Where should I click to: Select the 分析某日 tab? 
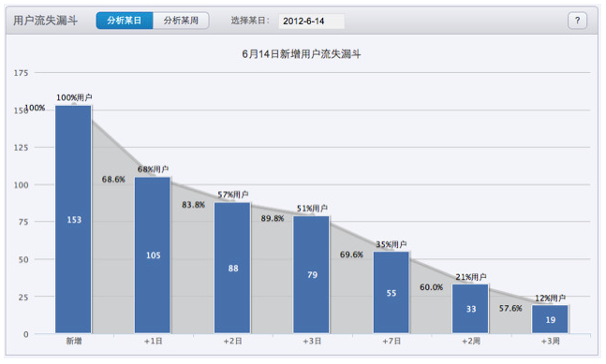coord(125,21)
